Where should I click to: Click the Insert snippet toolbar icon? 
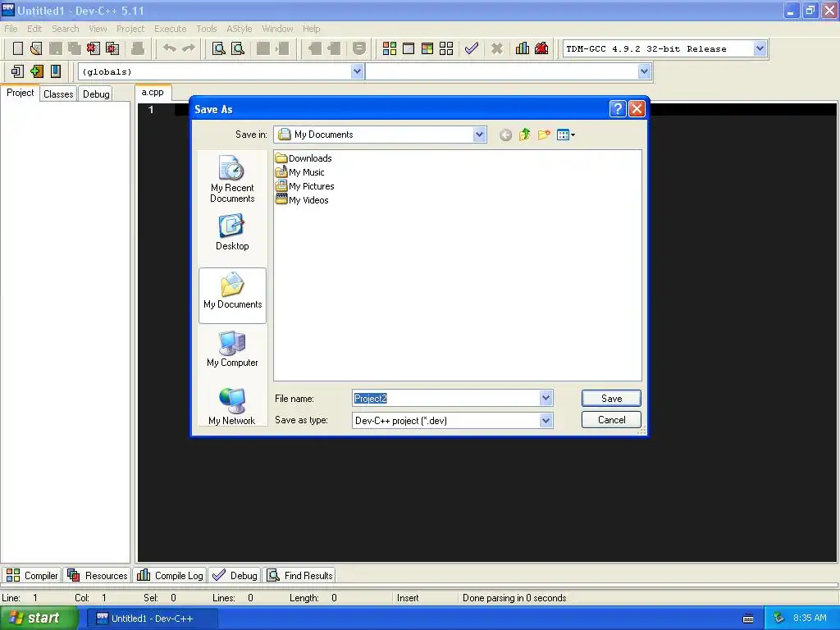[18, 71]
